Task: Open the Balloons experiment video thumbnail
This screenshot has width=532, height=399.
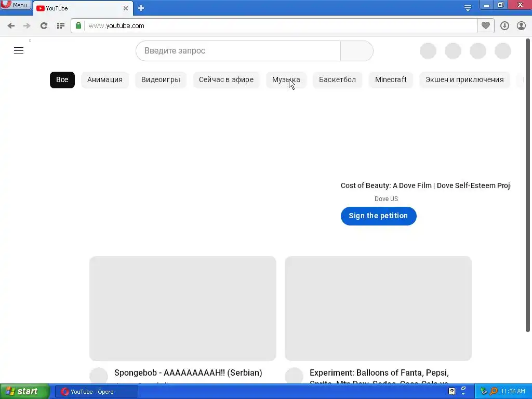Action: coord(378,309)
